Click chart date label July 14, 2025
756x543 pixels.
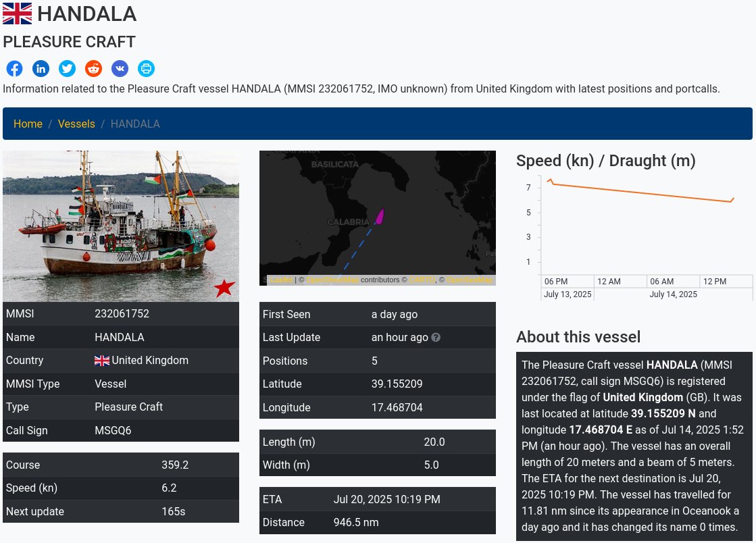coord(673,294)
